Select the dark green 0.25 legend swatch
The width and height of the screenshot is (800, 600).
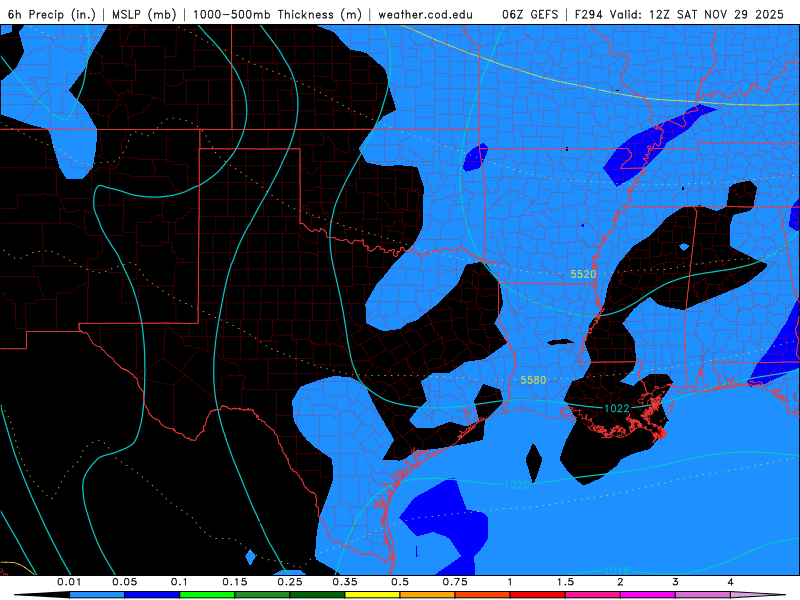click(x=317, y=595)
